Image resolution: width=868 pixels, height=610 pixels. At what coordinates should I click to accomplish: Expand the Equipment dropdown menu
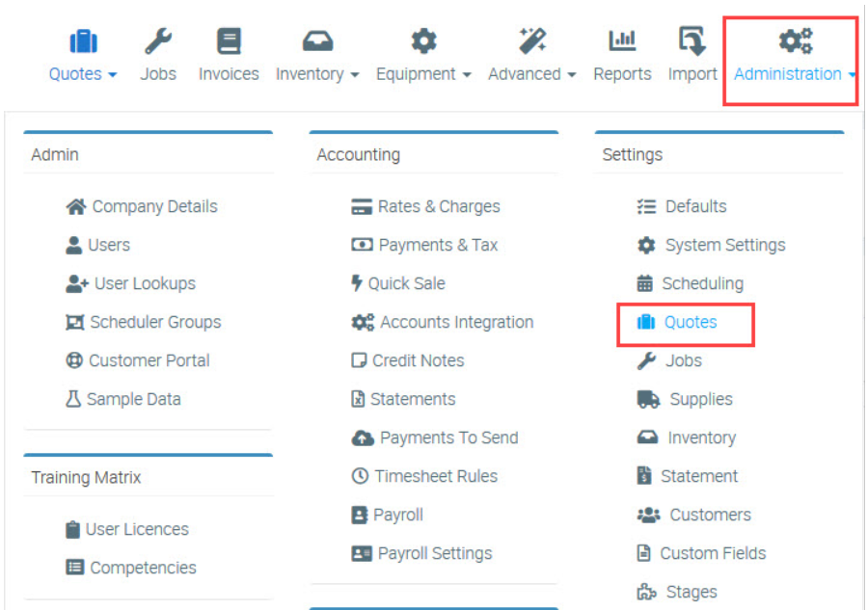[x=423, y=74]
